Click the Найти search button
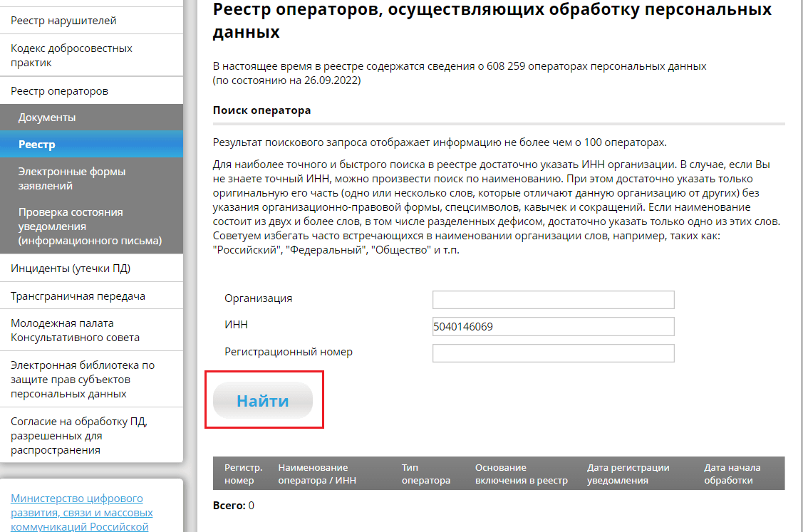 pyautogui.click(x=263, y=400)
